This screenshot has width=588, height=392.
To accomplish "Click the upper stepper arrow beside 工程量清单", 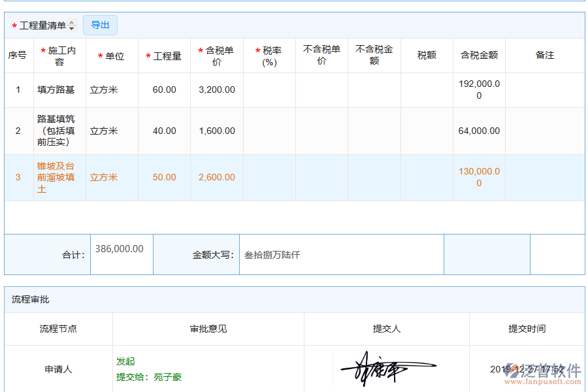I will coord(72,22).
